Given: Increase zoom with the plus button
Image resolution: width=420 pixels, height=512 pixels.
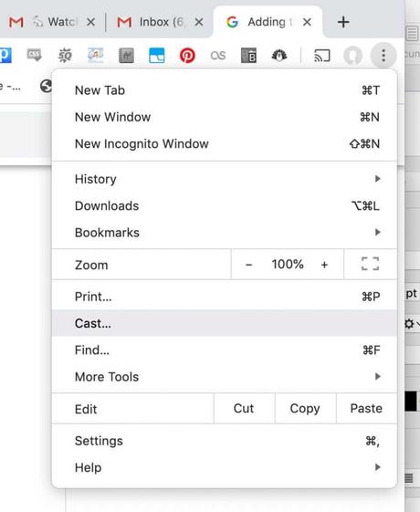Looking at the screenshot, I should (324, 265).
